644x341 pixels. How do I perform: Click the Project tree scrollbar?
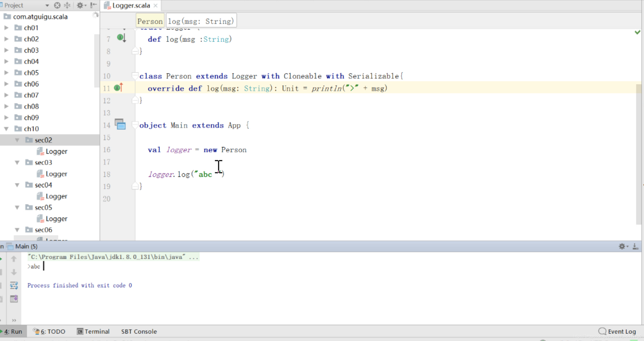(97, 61)
